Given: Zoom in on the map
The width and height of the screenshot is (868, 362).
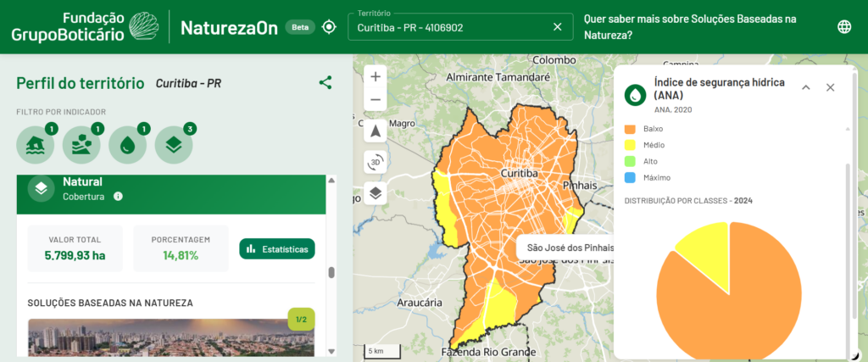Looking at the screenshot, I should 376,76.
